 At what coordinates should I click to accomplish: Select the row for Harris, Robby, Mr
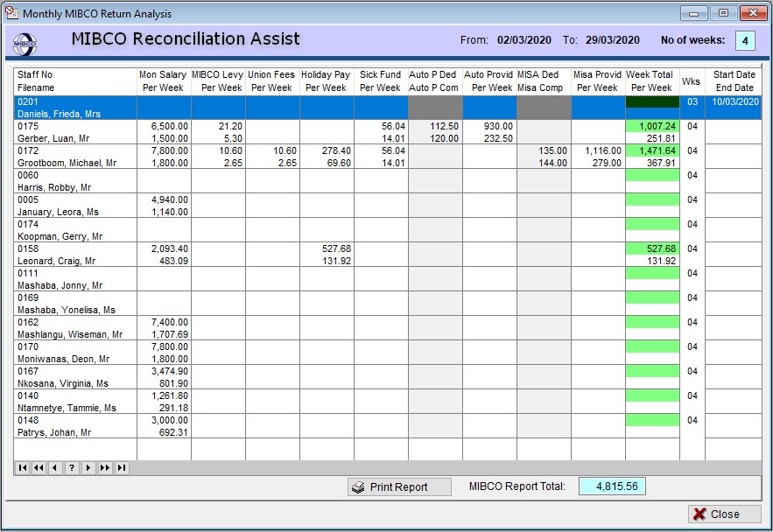pyautogui.click(x=388, y=181)
